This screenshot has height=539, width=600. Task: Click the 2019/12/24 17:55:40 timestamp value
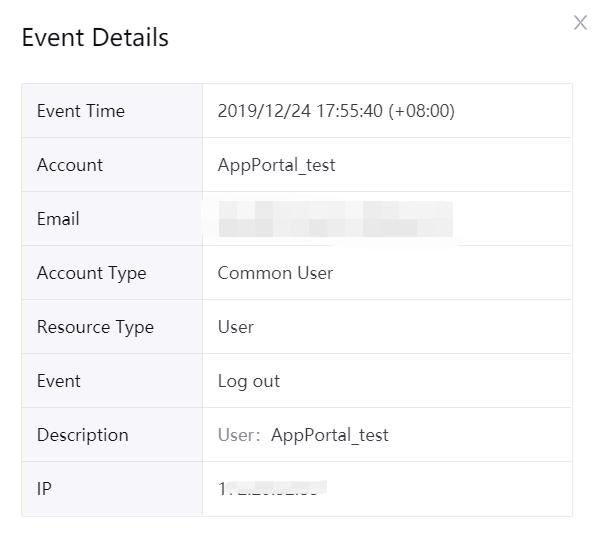pos(300,111)
